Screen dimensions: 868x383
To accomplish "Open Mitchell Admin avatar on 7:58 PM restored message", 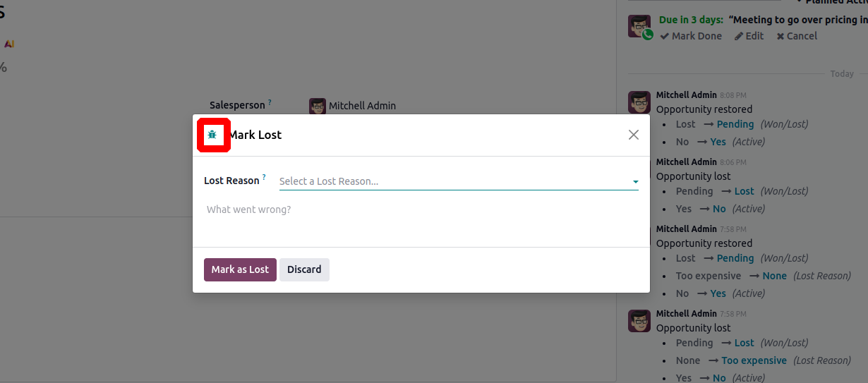I will (x=639, y=236).
